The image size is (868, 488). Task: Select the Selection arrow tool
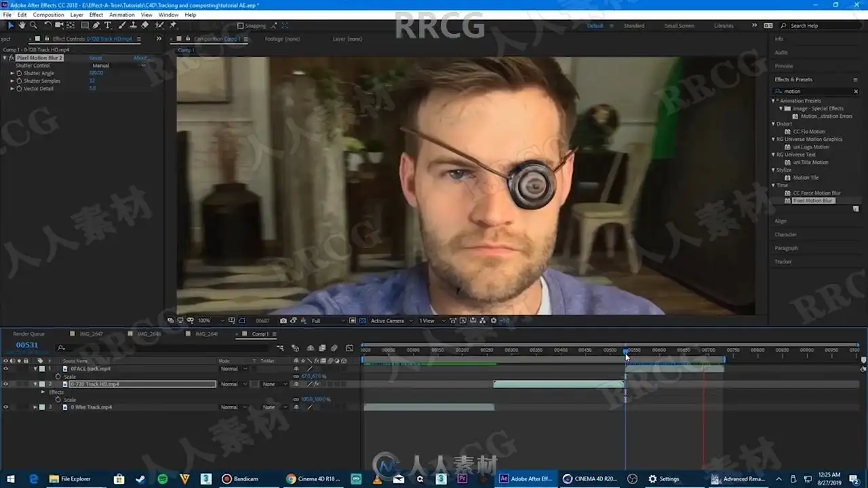(10, 25)
